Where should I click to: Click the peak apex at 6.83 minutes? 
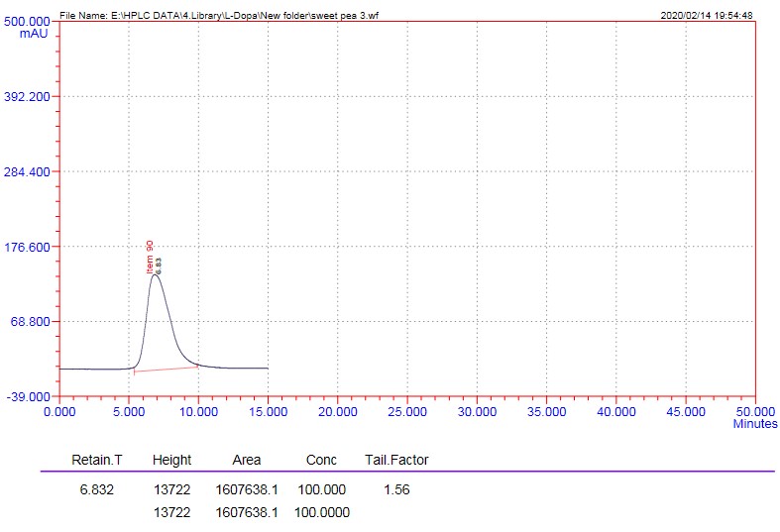[x=155, y=275]
